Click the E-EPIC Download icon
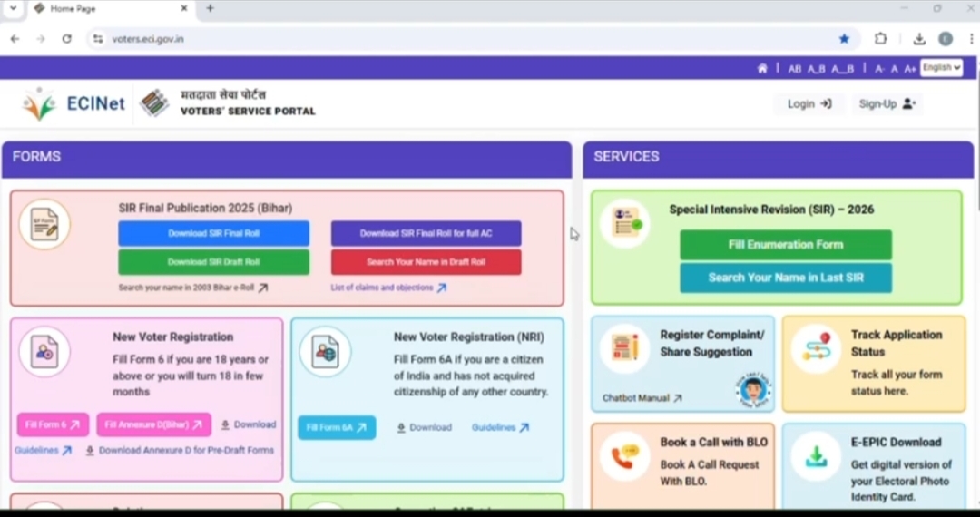 pyautogui.click(x=815, y=456)
